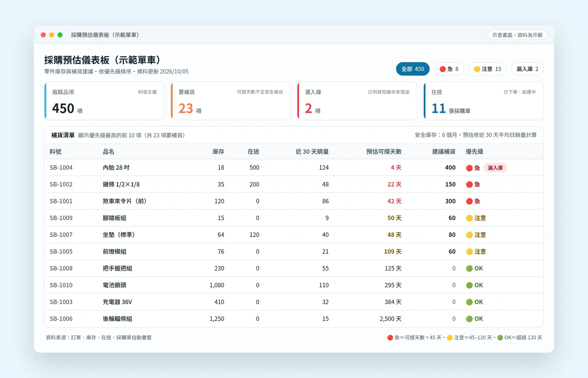Filter by 急 8 urgent items

point(449,69)
